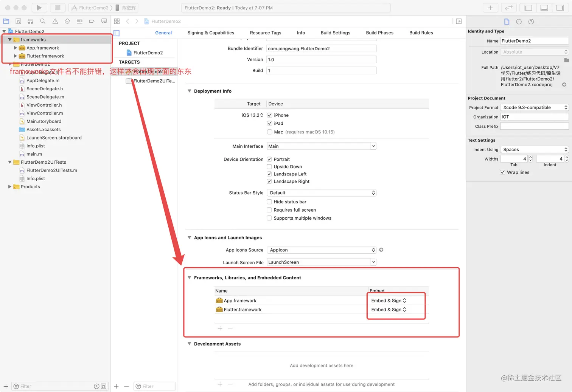
Task: Stop the running build
Action: point(58,8)
